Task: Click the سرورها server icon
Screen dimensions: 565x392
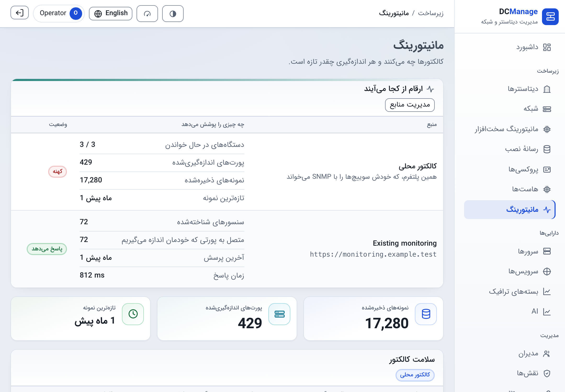Action: click(x=547, y=251)
